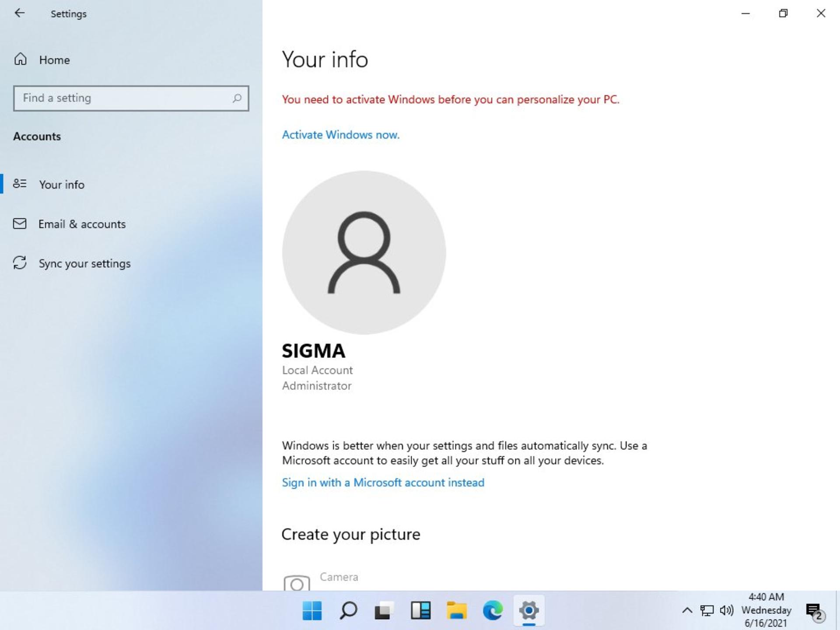Open Widgets panel from taskbar
Image resolution: width=840 pixels, height=630 pixels.
click(420, 610)
